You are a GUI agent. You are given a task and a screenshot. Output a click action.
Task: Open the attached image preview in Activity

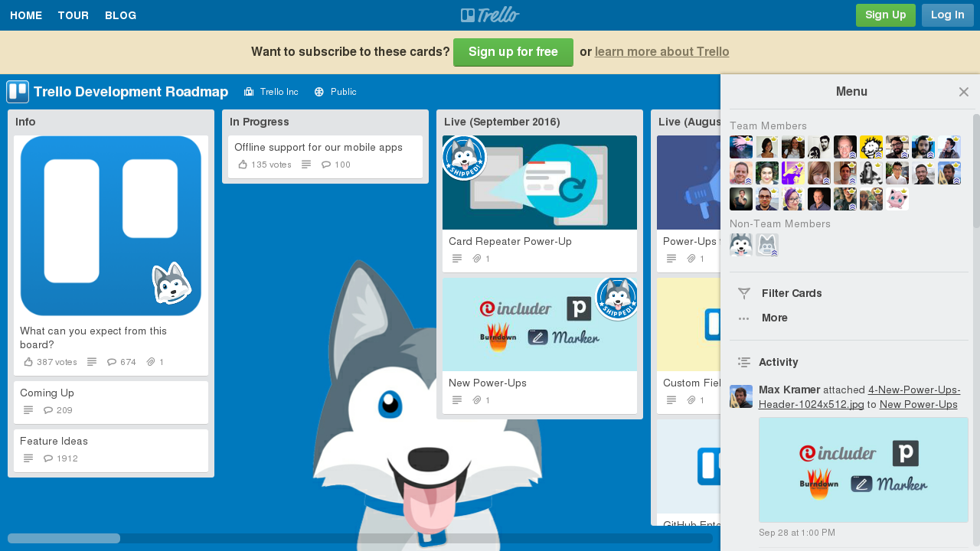click(x=864, y=470)
